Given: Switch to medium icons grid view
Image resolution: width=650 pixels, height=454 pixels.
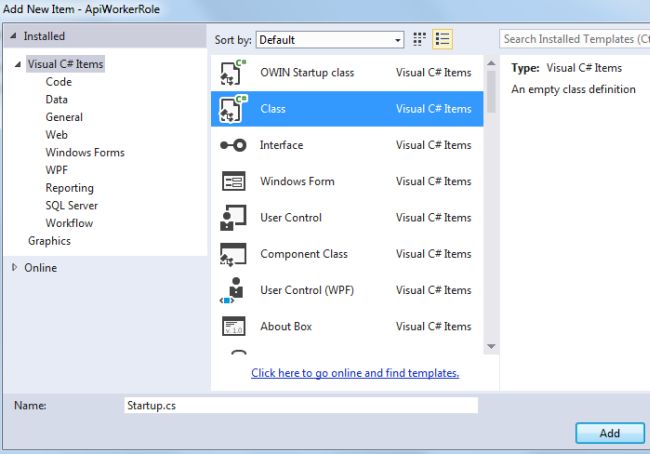Looking at the screenshot, I should [420, 39].
